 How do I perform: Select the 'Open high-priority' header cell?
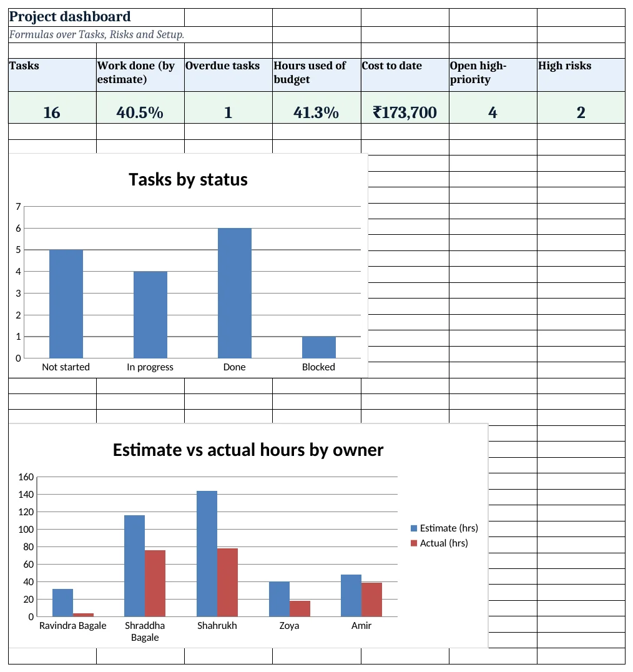pyautogui.click(x=493, y=74)
